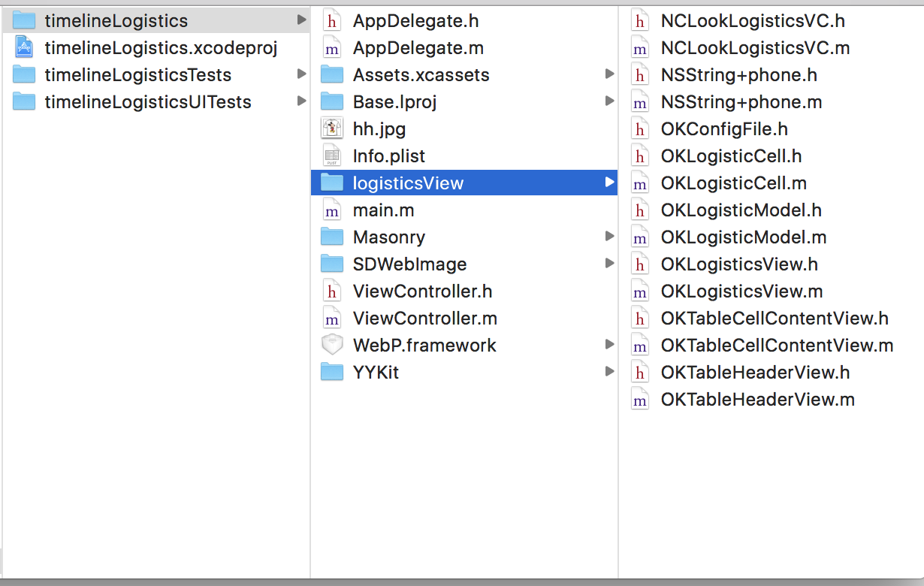
Task: Select the hh.jpg name text
Action: (379, 129)
